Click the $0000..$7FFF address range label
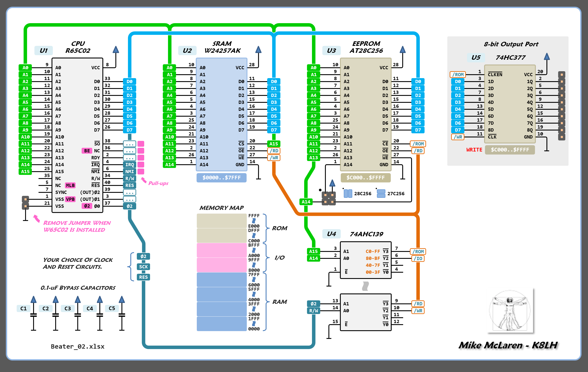 coord(221,178)
